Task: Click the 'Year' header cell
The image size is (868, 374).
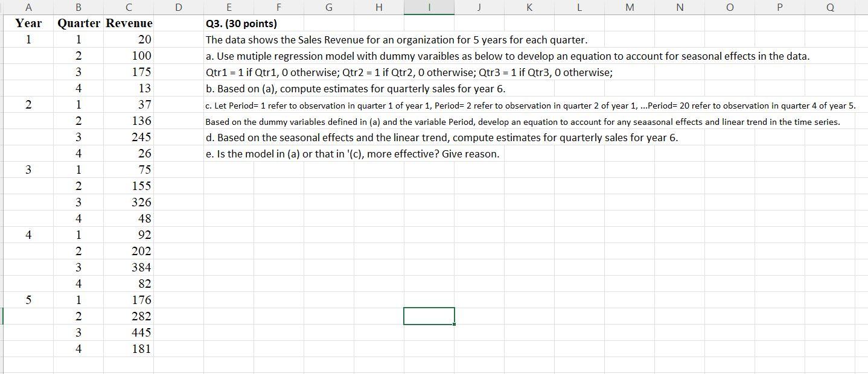Action: tap(28, 23)
